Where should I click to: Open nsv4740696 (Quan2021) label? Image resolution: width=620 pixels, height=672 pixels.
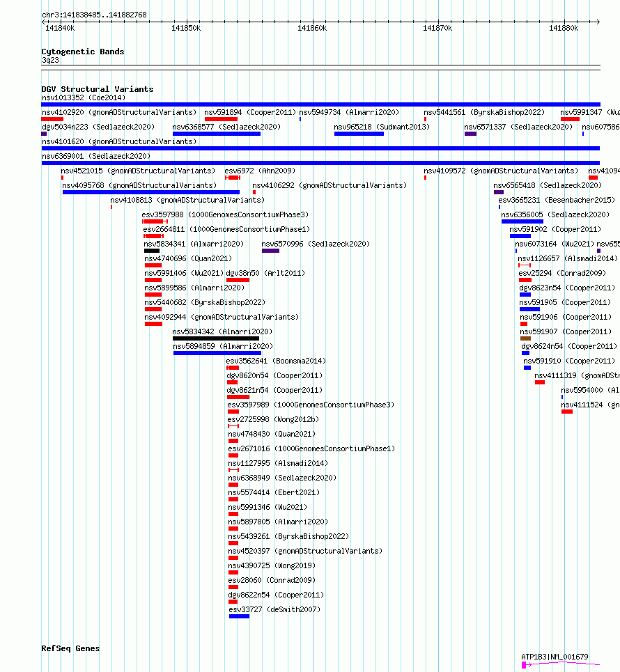pyautogui.click(x=188, y=258)
